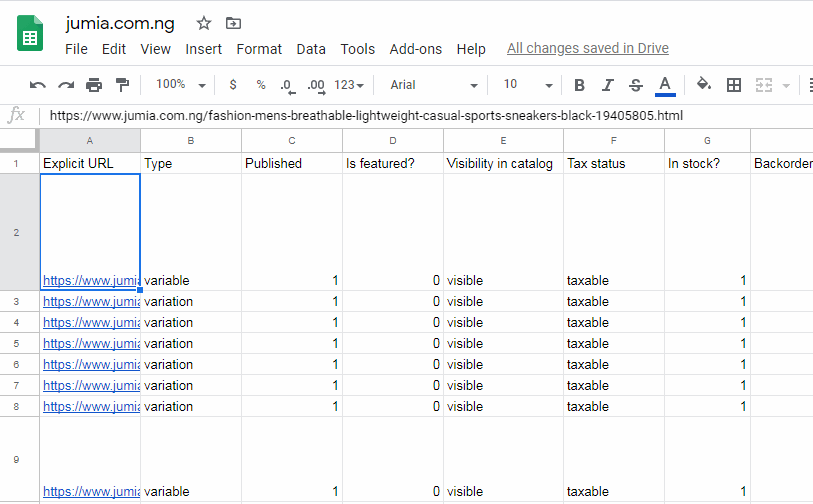Open the Arial font dropdown
Screen dimensions: 813x504
433,85
